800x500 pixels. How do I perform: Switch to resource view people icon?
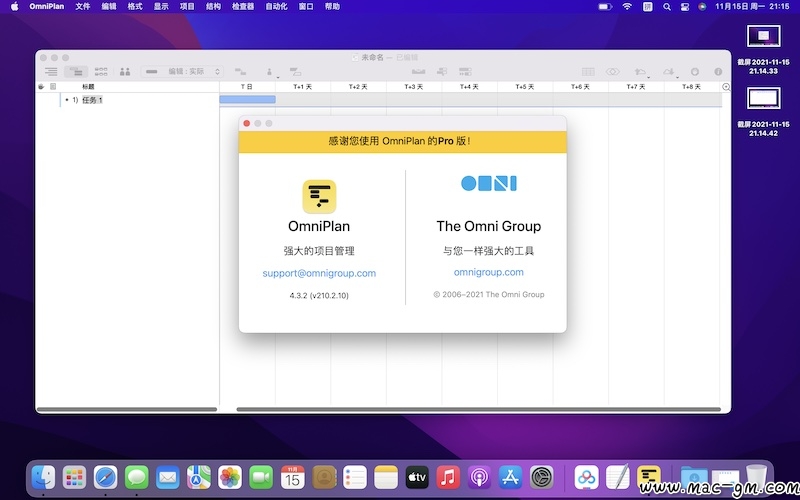[x=125, y=71]
